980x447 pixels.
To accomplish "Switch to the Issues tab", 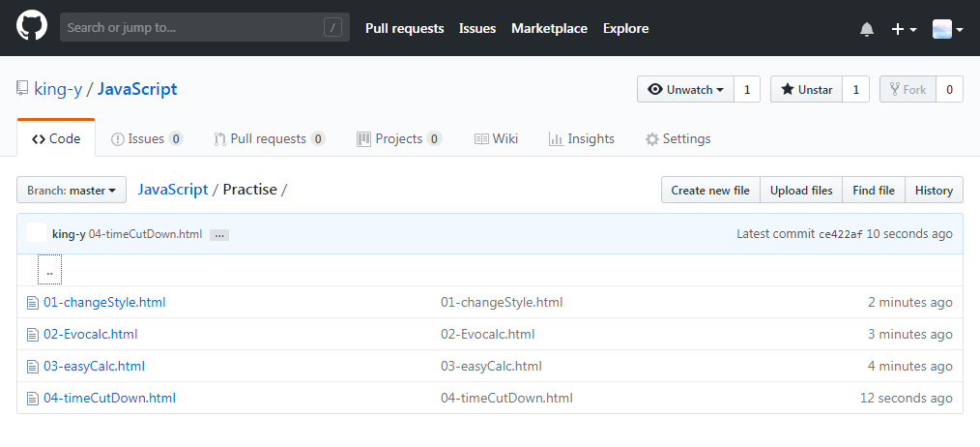I will pos(146,139).
